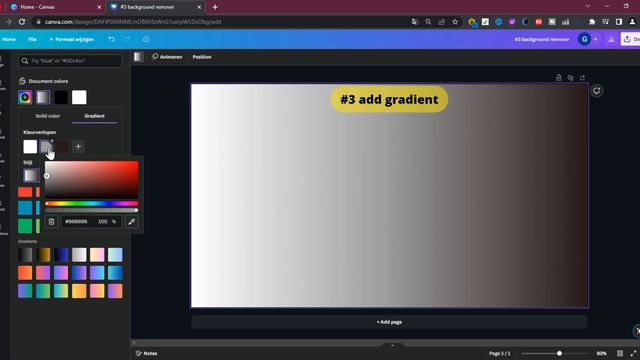Select the #3 background remover browser tab
Viewport: 640px width, 360px height.
pyautogui.click(x=156, y=7)
